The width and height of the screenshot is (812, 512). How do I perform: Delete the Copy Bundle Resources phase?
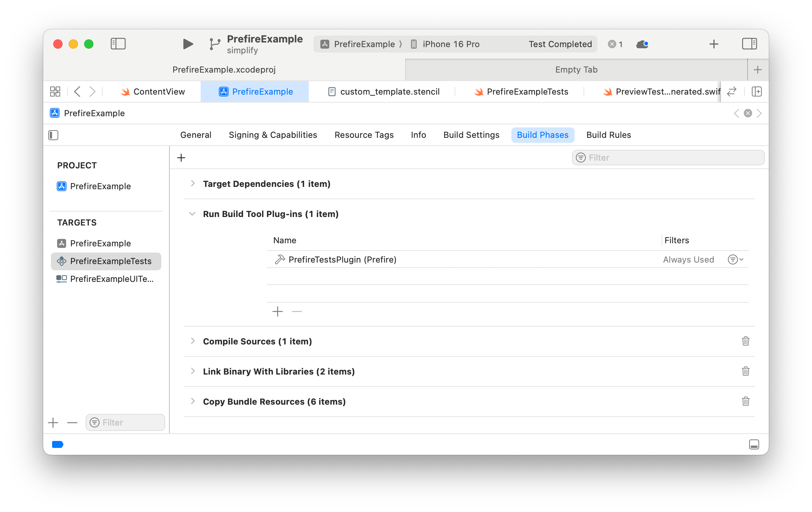[745, 401]
